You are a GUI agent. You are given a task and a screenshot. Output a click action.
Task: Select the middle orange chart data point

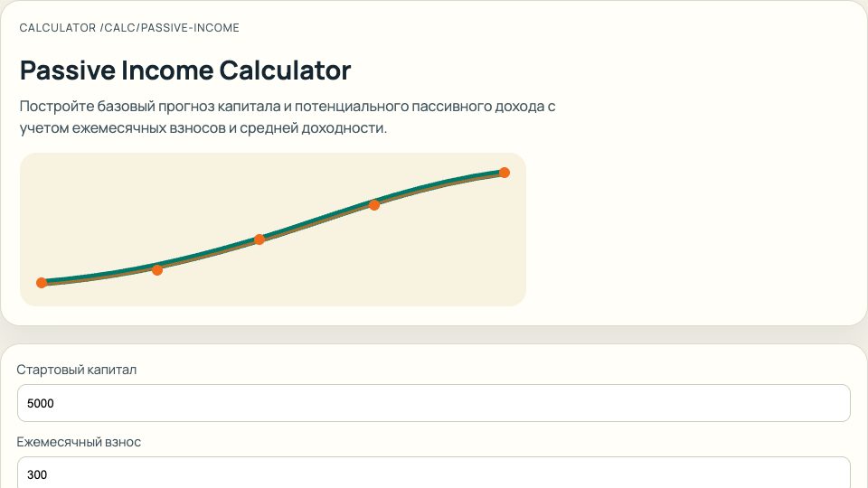pos(259,239)
